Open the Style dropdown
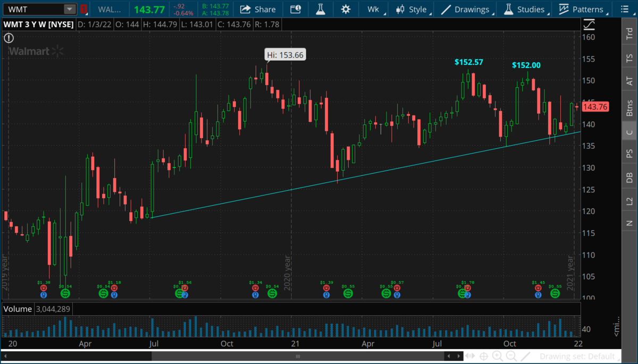The image size is (638, 364). 412,9
